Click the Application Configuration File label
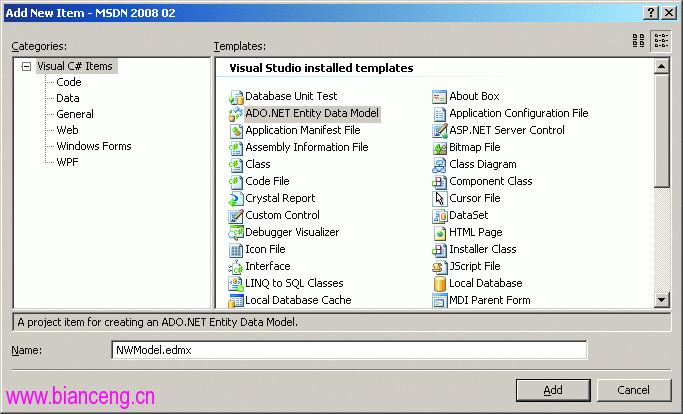The height and width of the screenshot is (414, 683). click(519, 113)
